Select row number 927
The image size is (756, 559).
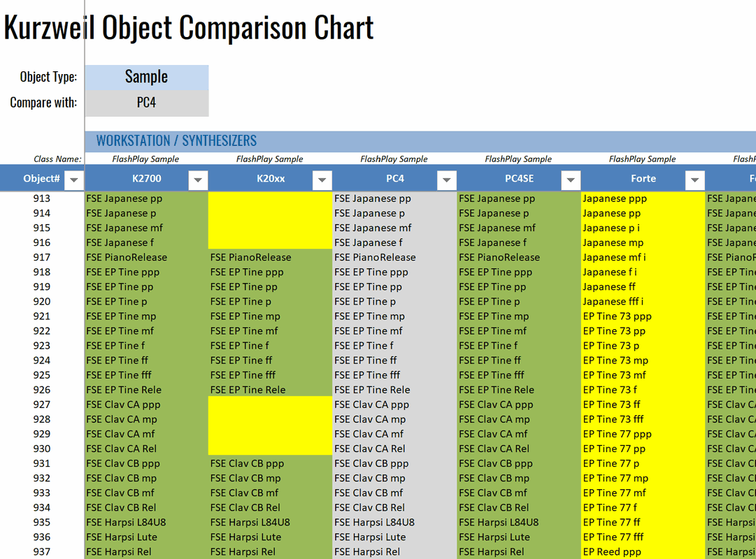pyautogui.click(x=42, y=405)
